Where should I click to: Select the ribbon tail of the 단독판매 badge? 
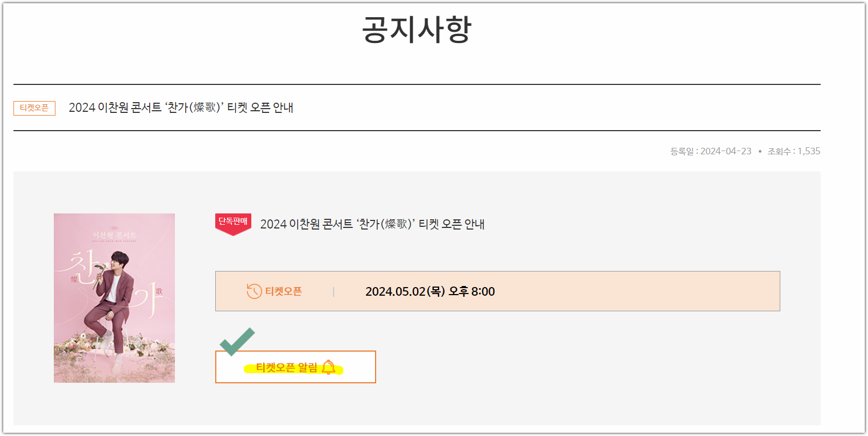tap(232, 232)
